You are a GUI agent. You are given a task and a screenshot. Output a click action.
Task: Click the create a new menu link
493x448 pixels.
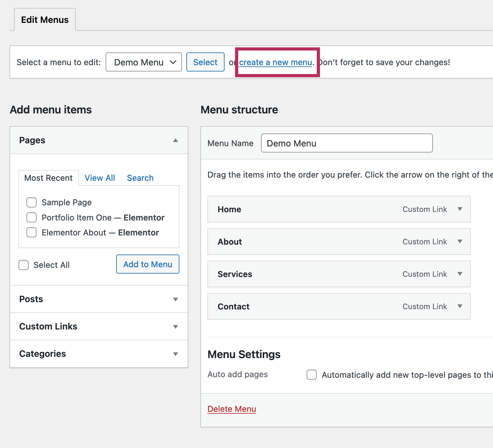(x=275, y=63)
